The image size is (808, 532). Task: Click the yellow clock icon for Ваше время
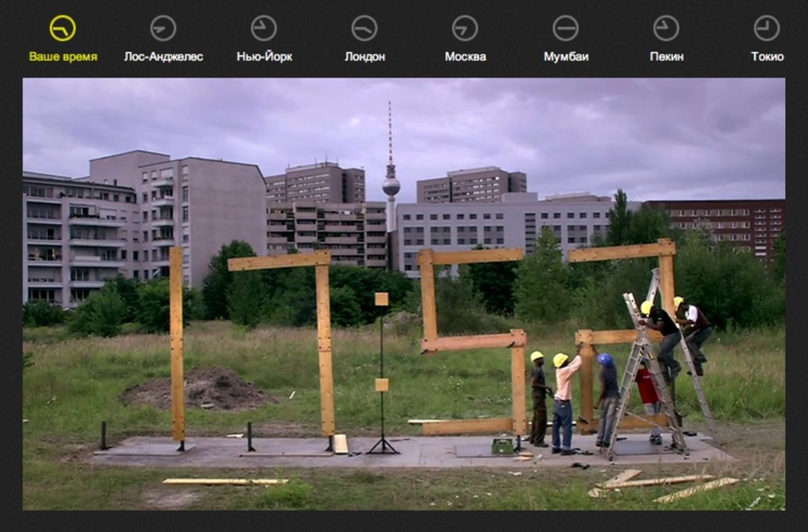(62, 28)
